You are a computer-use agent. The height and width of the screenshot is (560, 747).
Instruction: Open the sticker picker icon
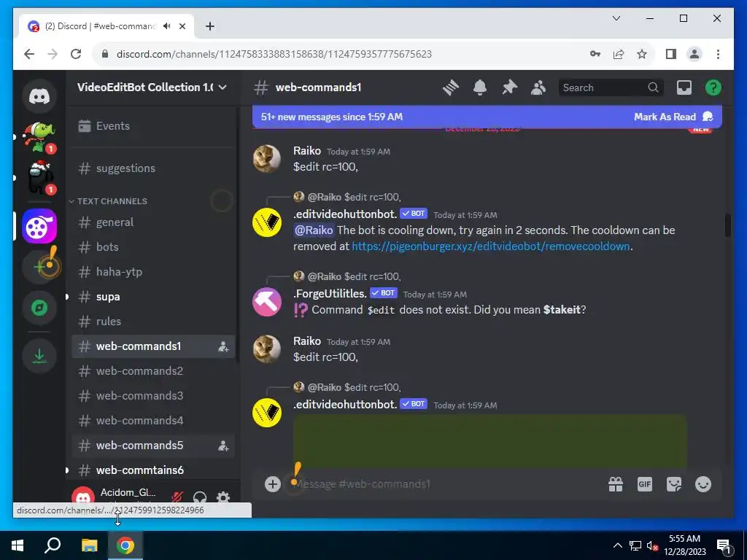pos(673,484)
